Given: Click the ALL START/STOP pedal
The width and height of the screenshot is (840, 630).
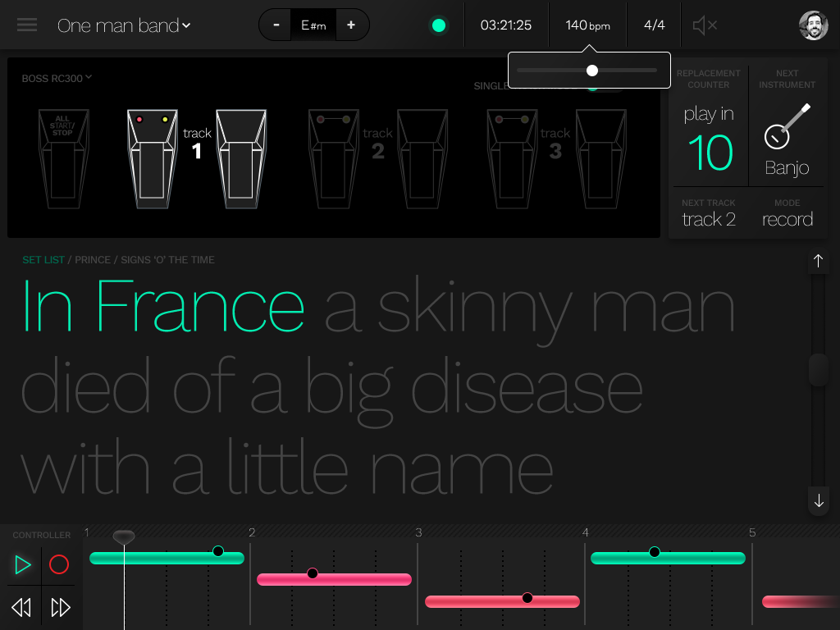Looking at the screenshot, I should coord(63,157).
